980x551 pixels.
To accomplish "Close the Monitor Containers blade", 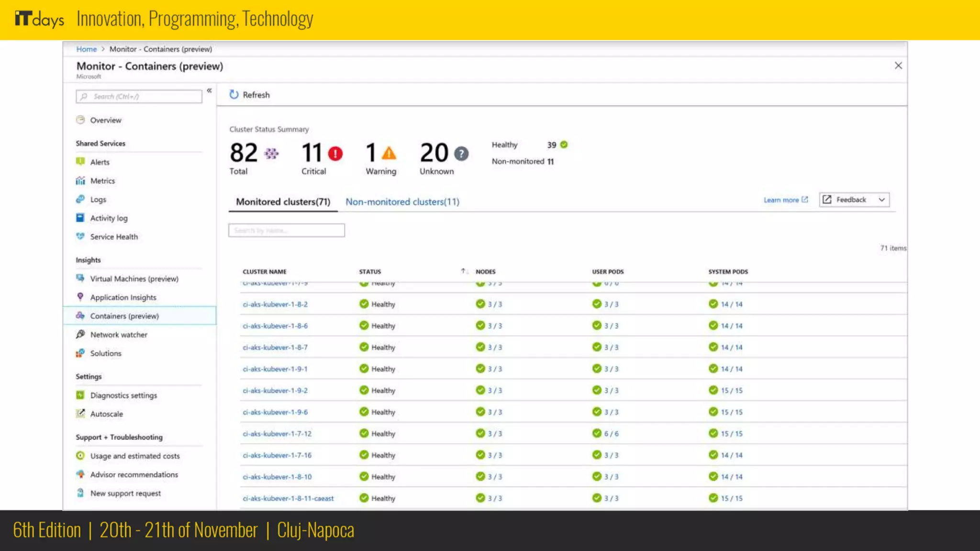I will point(898,66).
